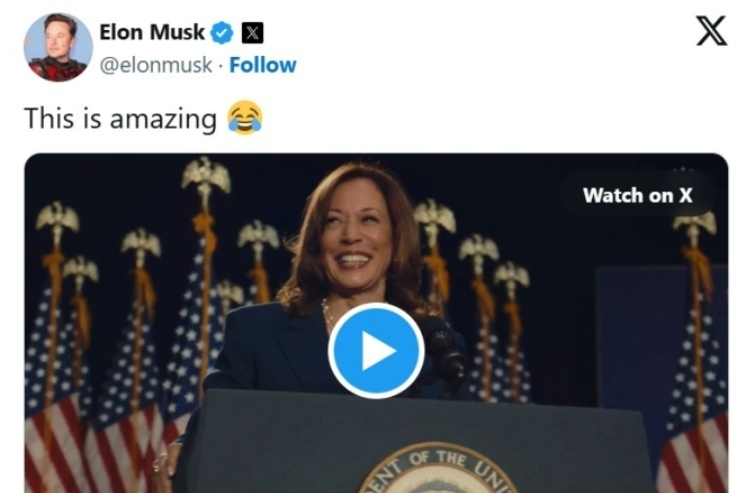Click the blue play button on the video
The width and height of the screenshot is (751, 493).
point(376,351)
